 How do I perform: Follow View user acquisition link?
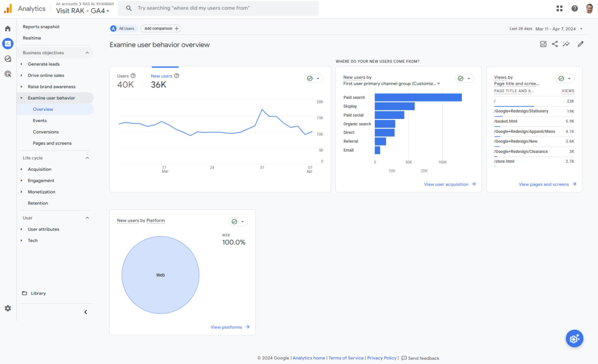[x=450, y=184]
